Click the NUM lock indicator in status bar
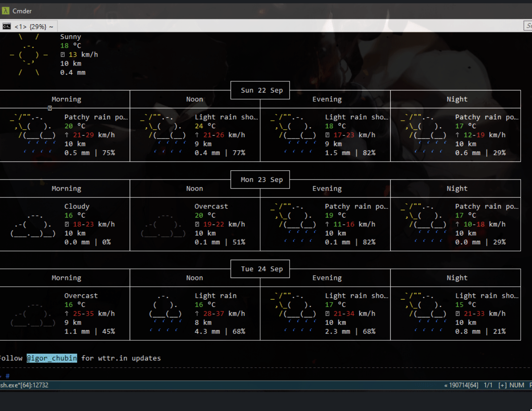The width and height of the screenshot is (532, 411). point(516,385)
